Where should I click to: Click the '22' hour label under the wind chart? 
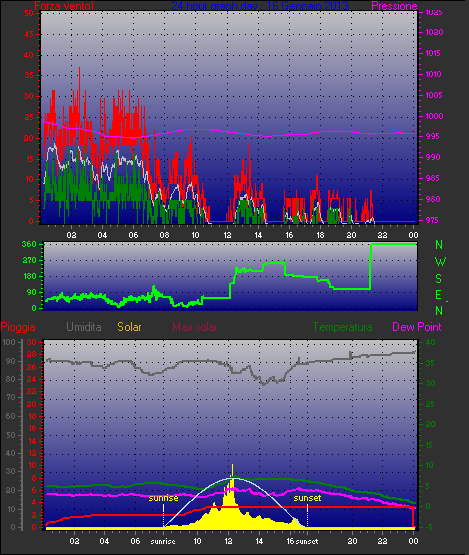click(x=383, y=235)
